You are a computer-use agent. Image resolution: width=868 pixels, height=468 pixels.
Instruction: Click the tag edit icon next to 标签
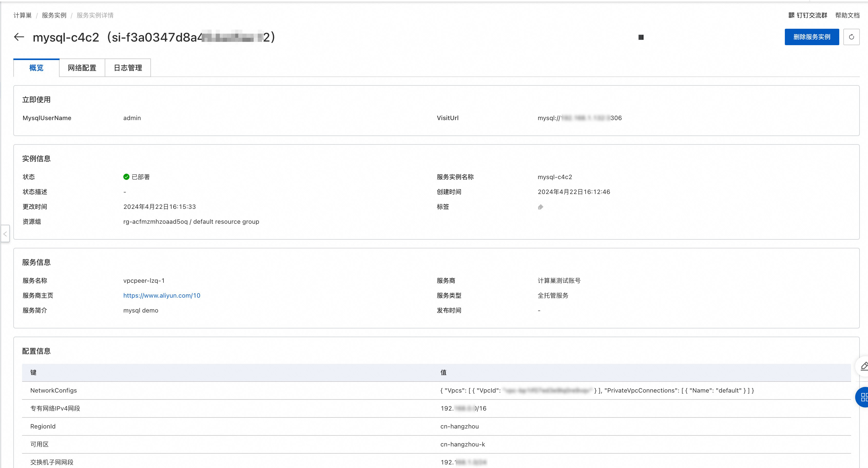click(x=541, y=207)
